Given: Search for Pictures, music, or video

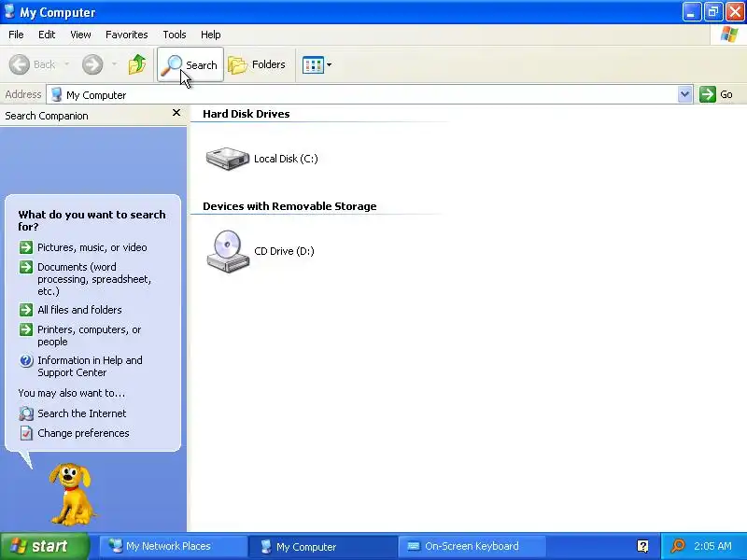Looking at the screenshot, I should pos(92,247).
